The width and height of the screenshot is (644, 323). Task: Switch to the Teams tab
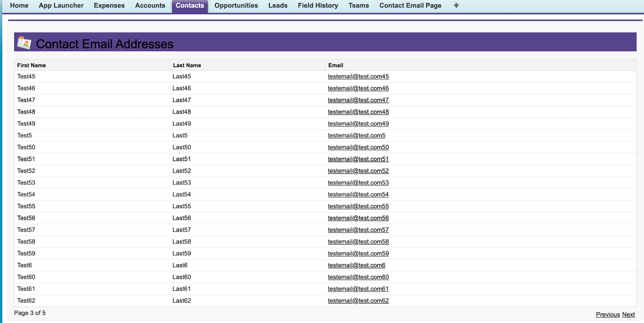(358, 5)
